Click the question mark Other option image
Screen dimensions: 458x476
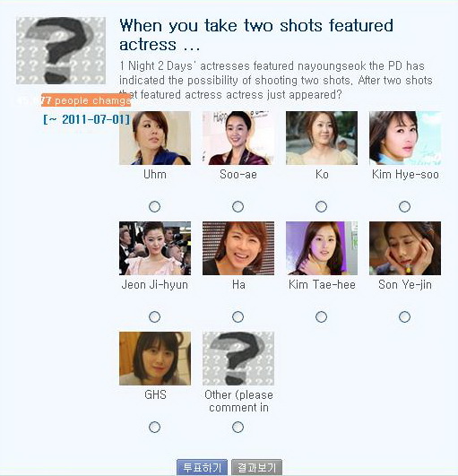[x=238, y=359]
